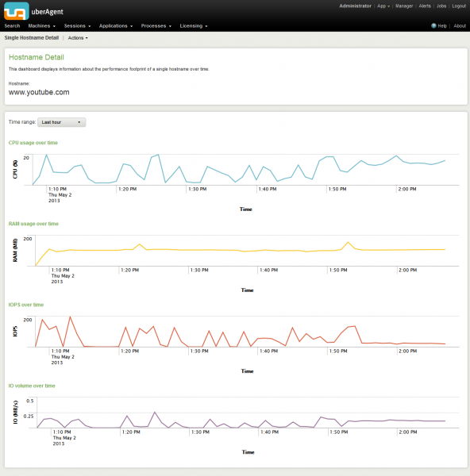Click the RAM usage over time title
Screen dimensions: 470x476
[x=33, y=224]
